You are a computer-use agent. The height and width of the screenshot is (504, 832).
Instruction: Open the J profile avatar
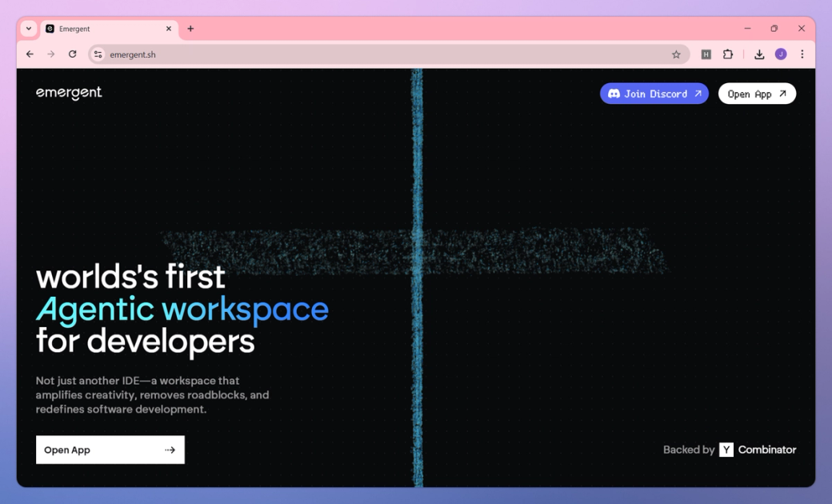coord(782,54)
